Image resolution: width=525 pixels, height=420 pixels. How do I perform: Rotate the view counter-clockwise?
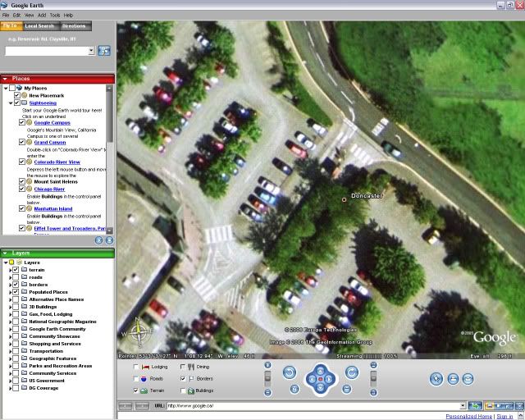coord(290,372)
